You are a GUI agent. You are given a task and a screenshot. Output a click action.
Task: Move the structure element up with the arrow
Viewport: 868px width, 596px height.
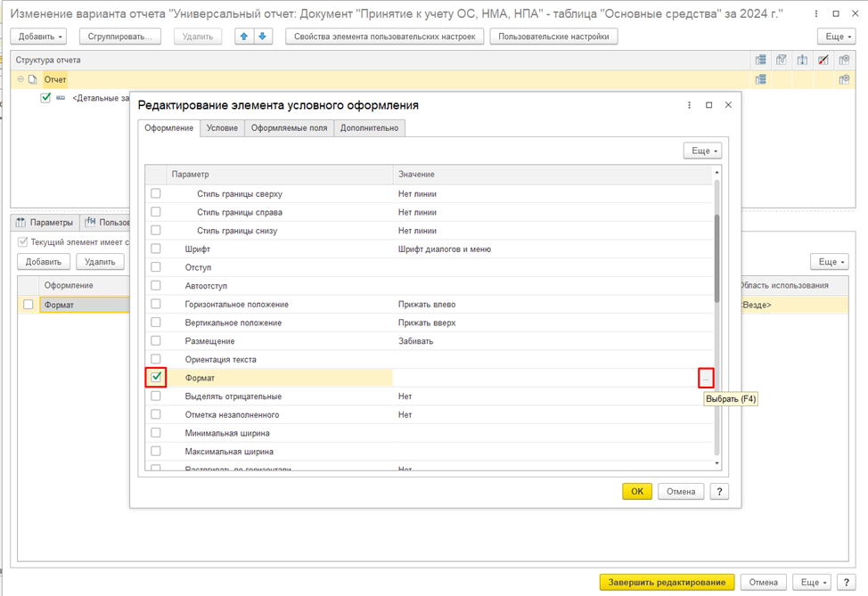tap(243, 37)
